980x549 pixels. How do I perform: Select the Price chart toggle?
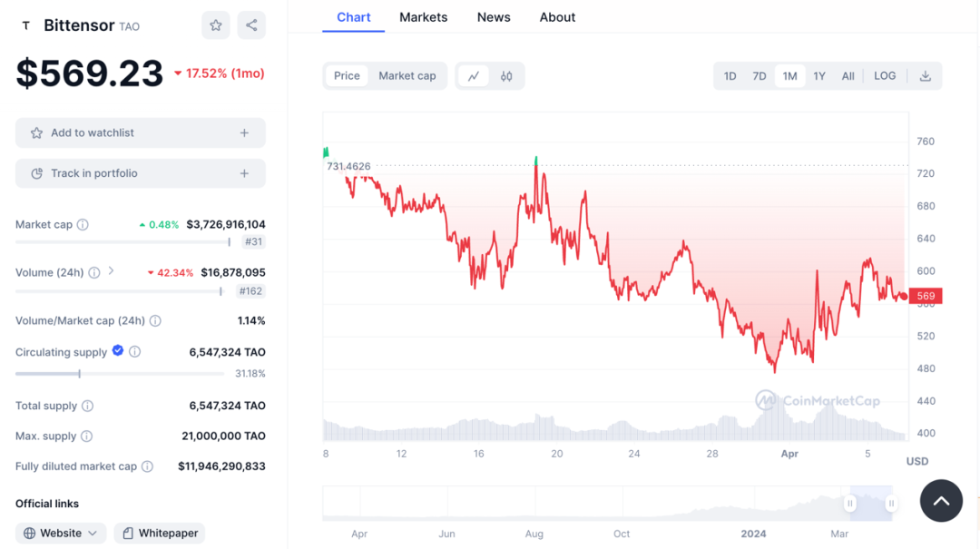click(347, 76)
